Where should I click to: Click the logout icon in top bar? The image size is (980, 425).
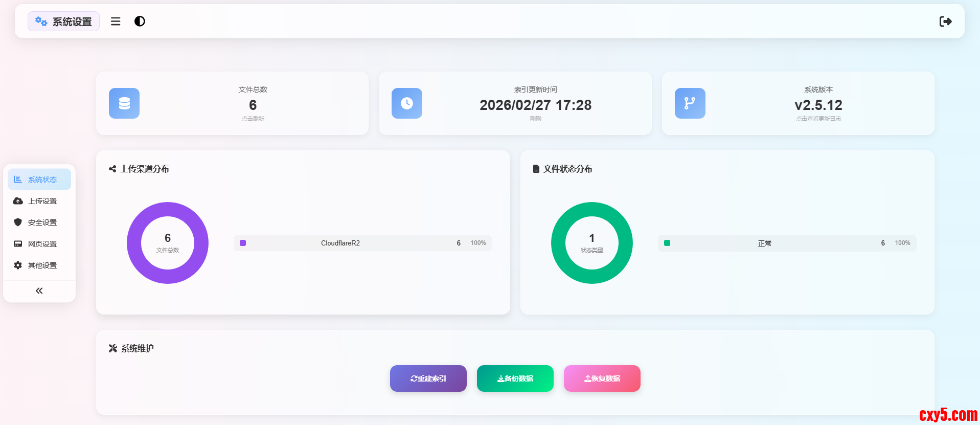pyautogui.click(x=945, y=21)
